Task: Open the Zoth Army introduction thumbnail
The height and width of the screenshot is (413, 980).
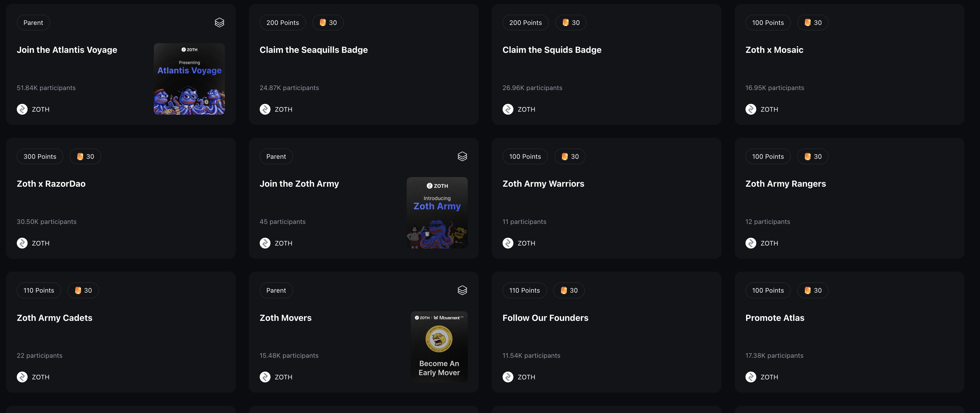Action: tap(437, 213)
